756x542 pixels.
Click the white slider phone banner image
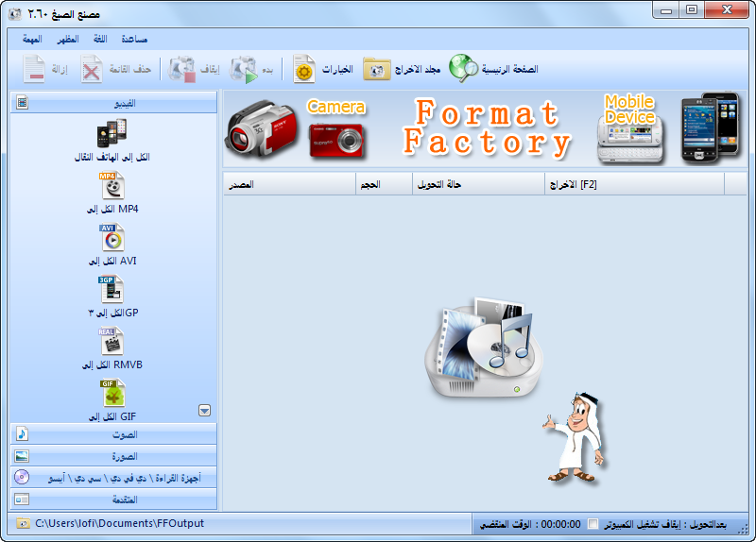pos(630,139)
